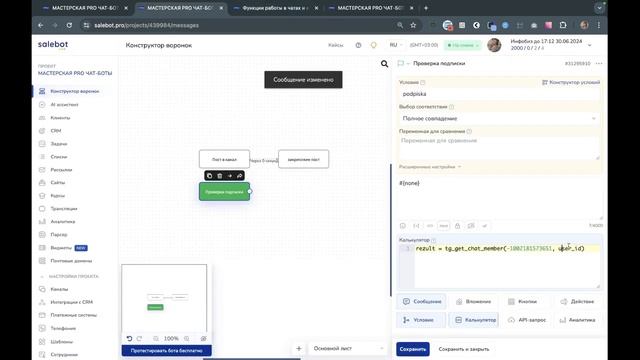Open the block type dropdown beside Проверка подписки

[403, 64]
